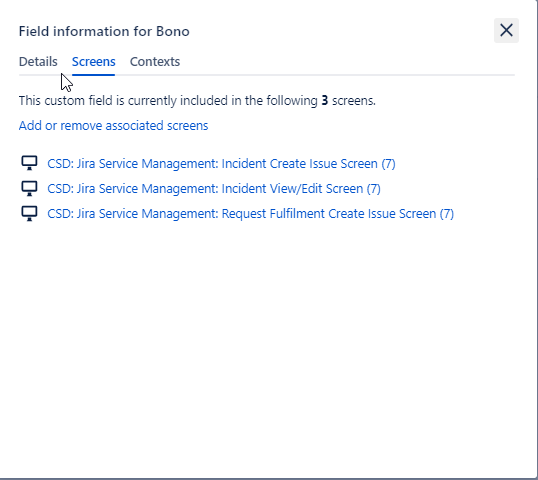
Task: Open Incident Create Issue Screen link
Action: (221, 164)
